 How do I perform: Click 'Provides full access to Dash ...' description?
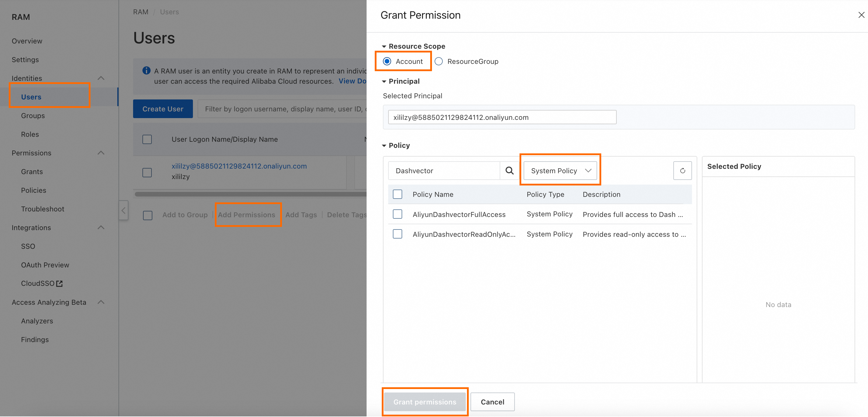click(x=632, y=214)
